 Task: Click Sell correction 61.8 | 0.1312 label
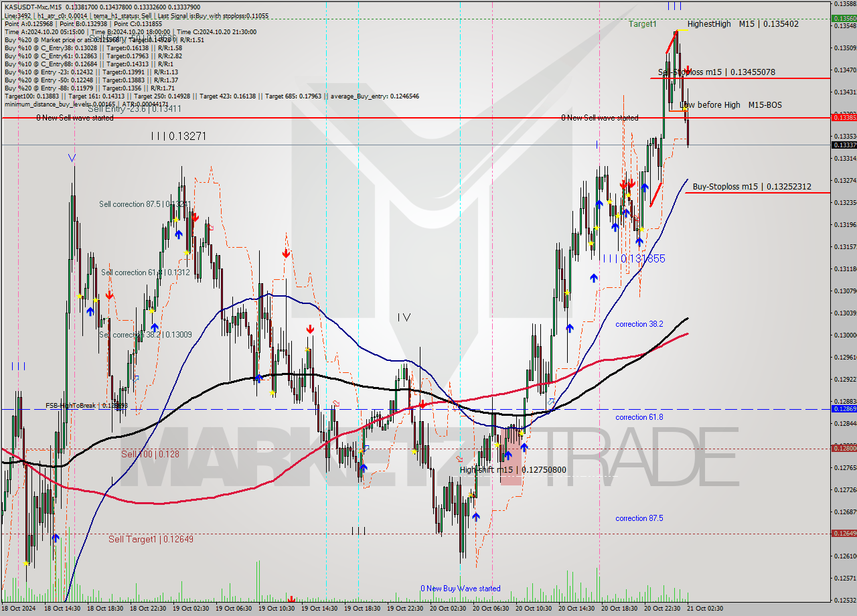coord(145,273)
